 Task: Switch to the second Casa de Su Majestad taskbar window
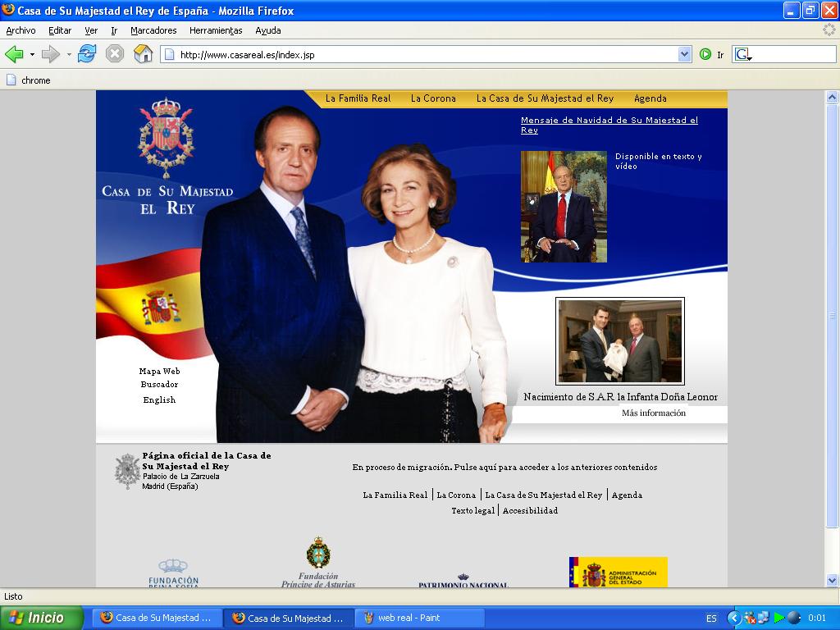click(x=288, y=619)
